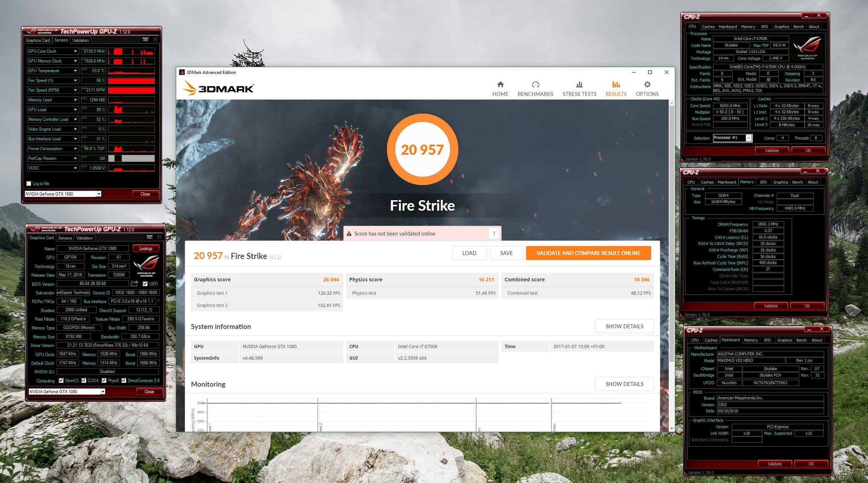Expand the Fan Speed (RPM) sensor dropdown

(75, 90)
